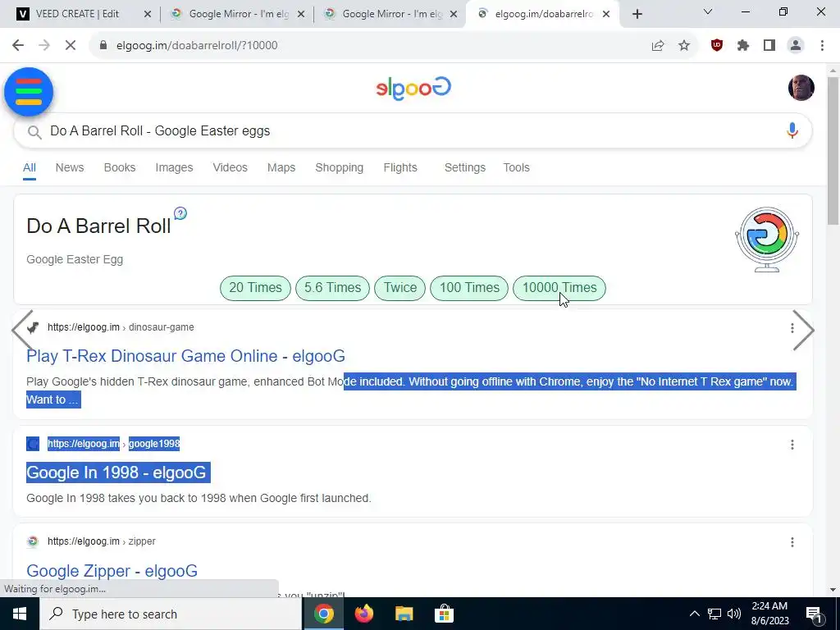Open the profile avatar picture
Screen dimensions: 840x630
[x=801, y=88]
